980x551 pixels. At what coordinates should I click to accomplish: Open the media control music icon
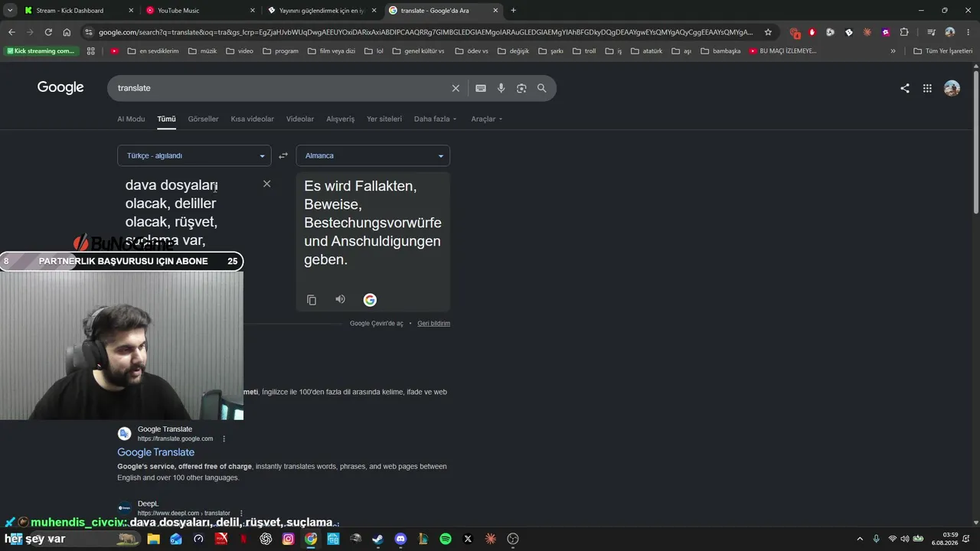click(x=931, y=32)
